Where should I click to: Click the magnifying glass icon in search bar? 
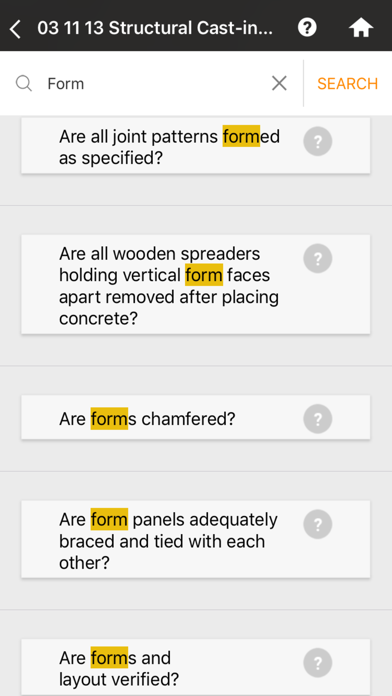pos(24,83)
